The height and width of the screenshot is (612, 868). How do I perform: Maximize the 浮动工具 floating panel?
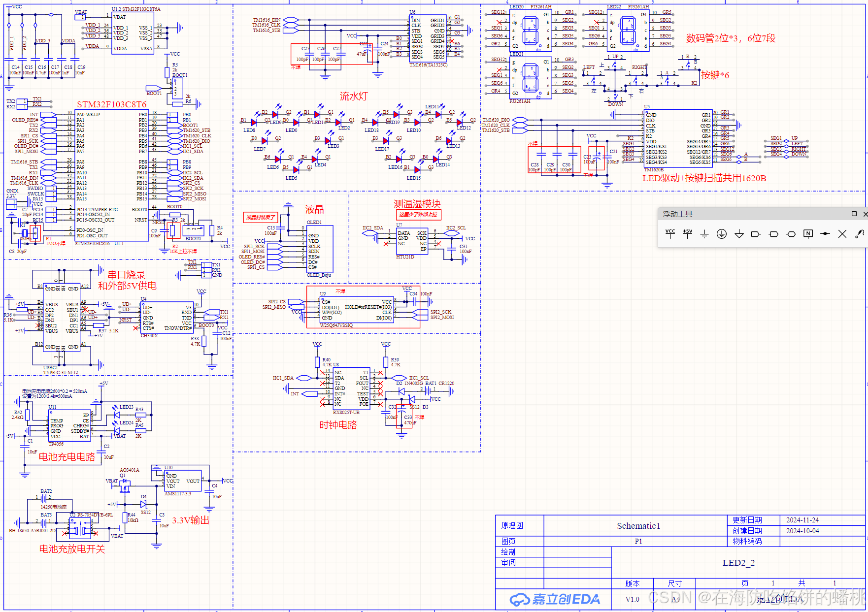tap(854, 214)
